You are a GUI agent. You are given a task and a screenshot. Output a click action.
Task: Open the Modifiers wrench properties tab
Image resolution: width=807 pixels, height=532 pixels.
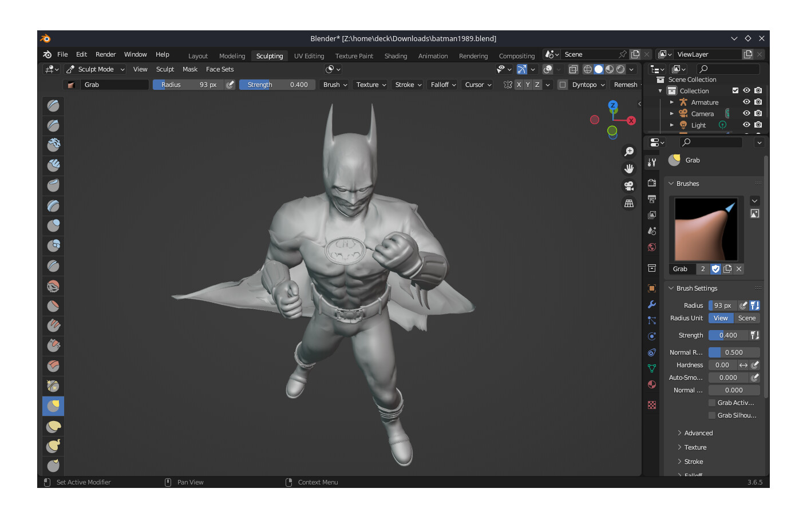pos(652,304)
